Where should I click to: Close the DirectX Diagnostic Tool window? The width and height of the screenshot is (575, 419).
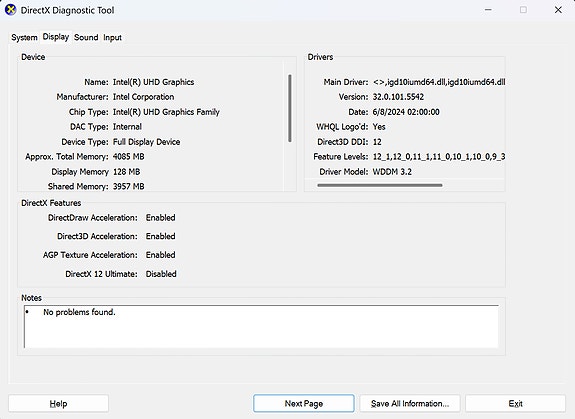click(558, 10)
